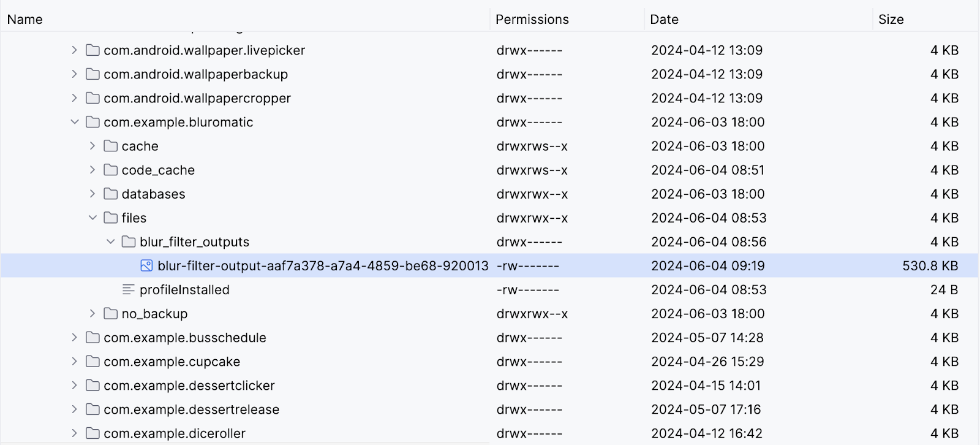Viewport: 980px width, 445px height.
Task: Expand the com.example.busschedule package
Action: pyautogui.click(x=75, y=337)
